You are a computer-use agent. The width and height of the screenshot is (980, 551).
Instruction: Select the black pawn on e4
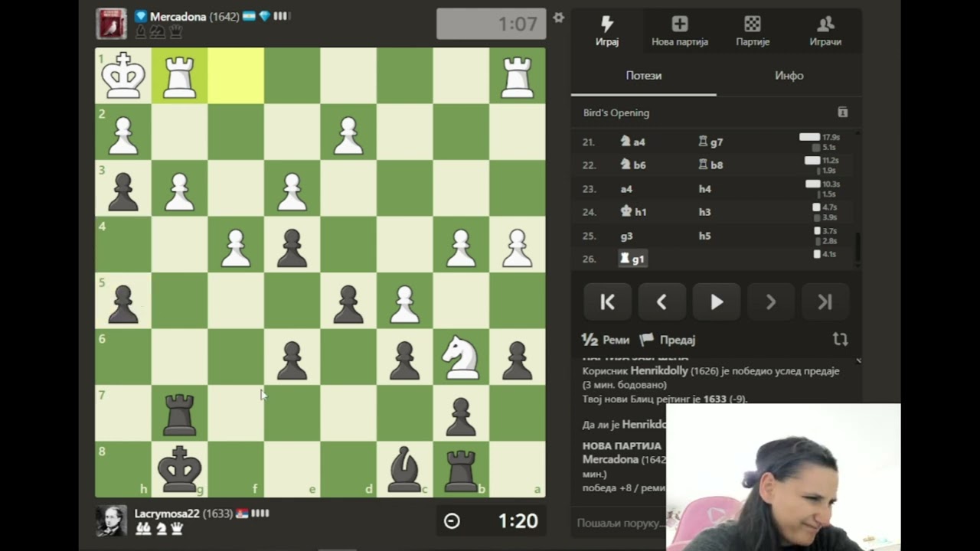click(x=292, y=246)
